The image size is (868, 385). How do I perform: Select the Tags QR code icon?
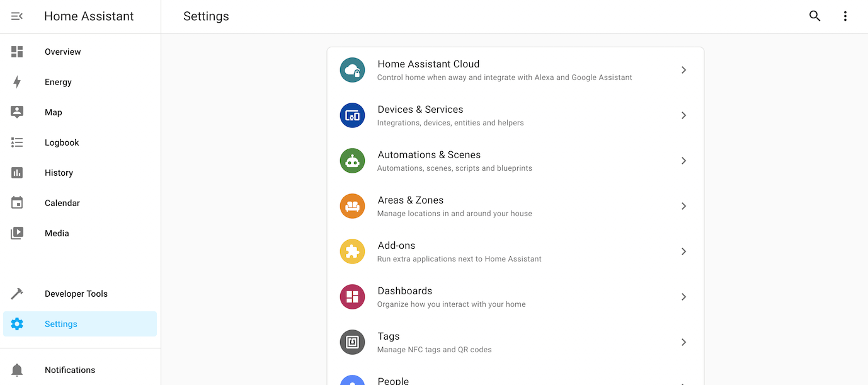click(x=352, y=342)
